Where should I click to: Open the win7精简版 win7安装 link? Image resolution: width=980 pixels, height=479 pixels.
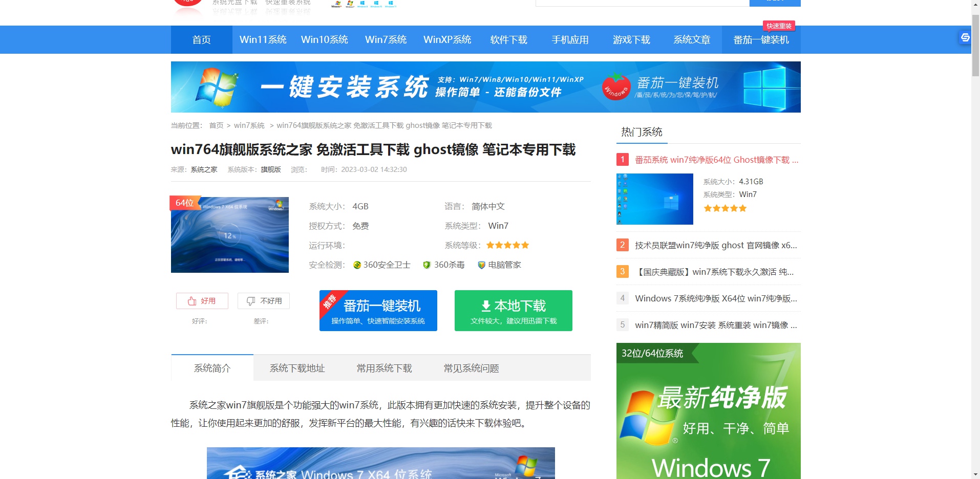pos(716,325)
